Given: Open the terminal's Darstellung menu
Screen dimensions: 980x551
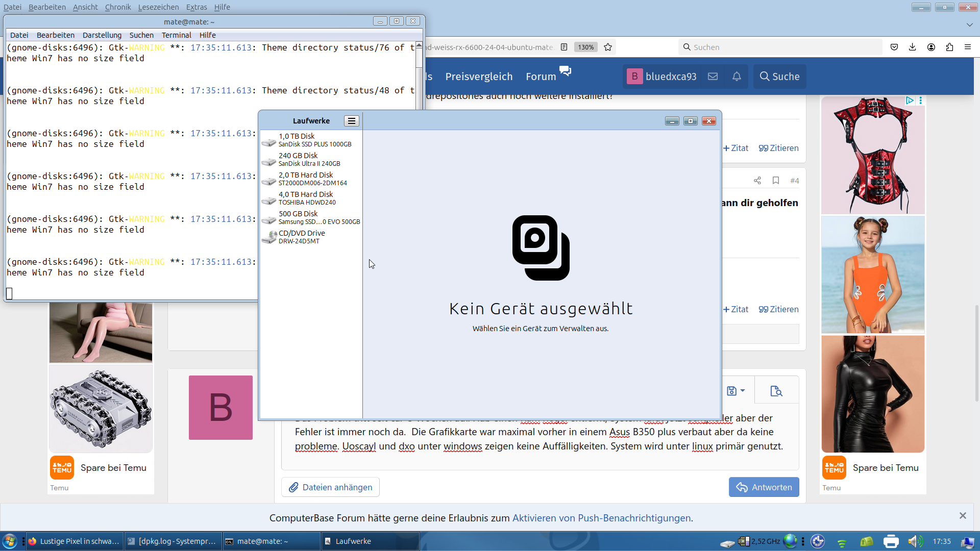Looking at the screenshot, I should point(102,35).
